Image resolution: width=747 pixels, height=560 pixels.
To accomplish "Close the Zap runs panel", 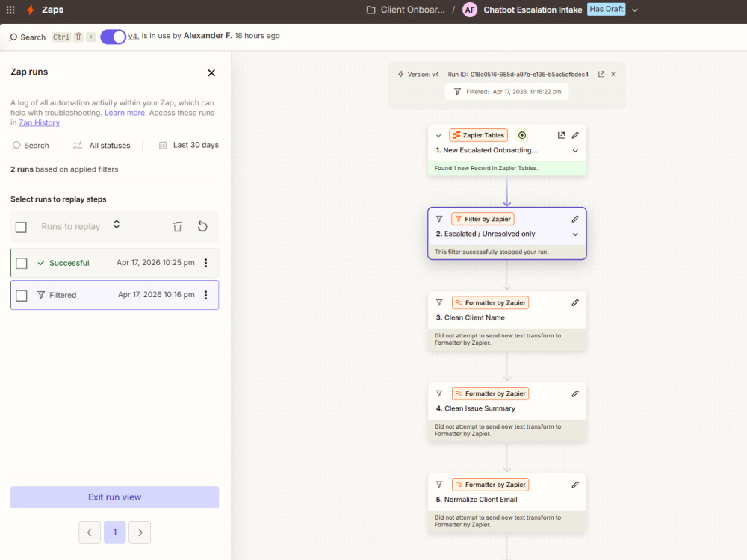I will [211, 73].
